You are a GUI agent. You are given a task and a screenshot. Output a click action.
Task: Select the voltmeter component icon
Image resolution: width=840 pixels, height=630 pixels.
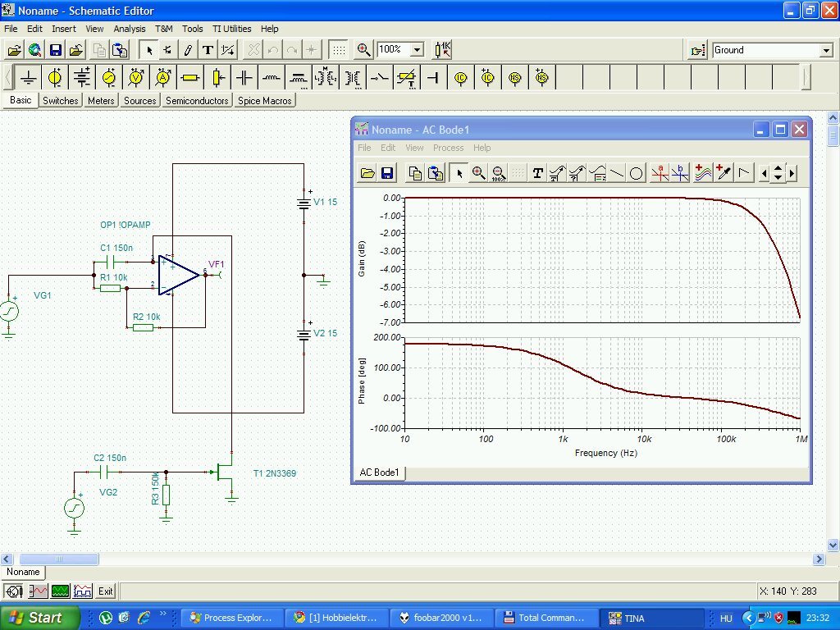[x=136, y=78]
